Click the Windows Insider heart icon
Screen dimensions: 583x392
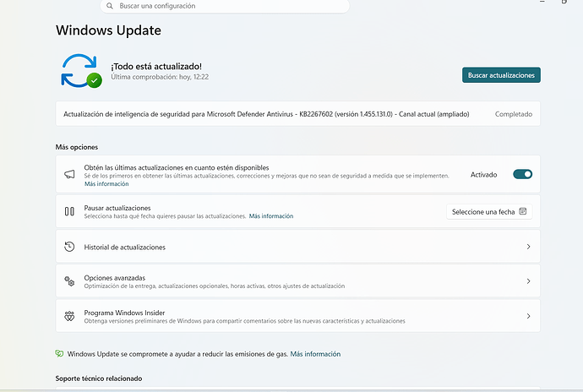click(69, 316)
